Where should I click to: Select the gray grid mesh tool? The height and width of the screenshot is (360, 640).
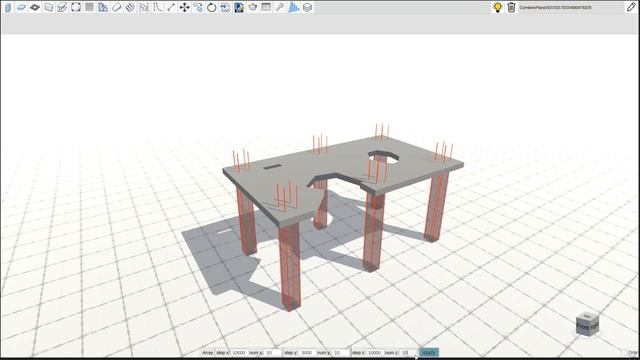(89, 7)
